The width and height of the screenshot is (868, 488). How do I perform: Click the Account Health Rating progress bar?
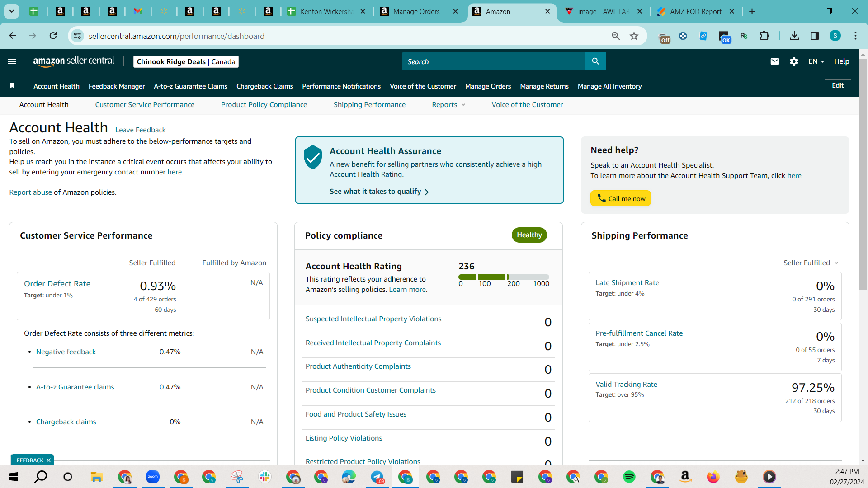point(504,277)
